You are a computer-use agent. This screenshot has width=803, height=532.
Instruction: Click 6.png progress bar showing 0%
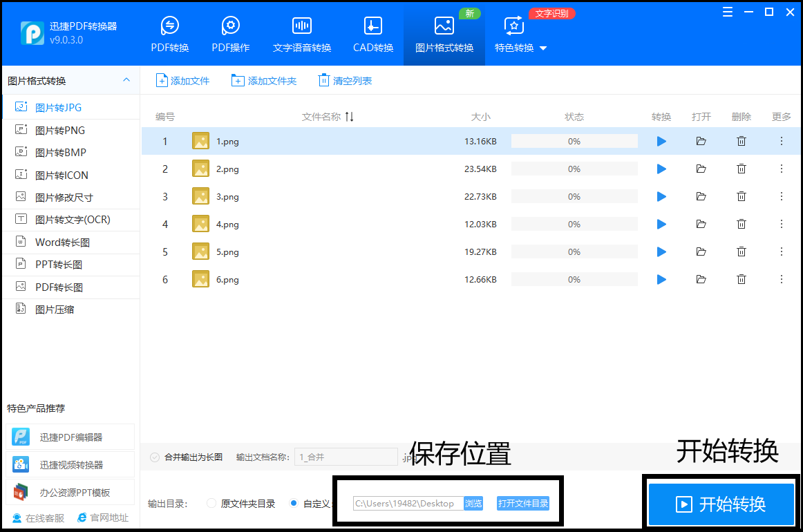click(574, 280)
